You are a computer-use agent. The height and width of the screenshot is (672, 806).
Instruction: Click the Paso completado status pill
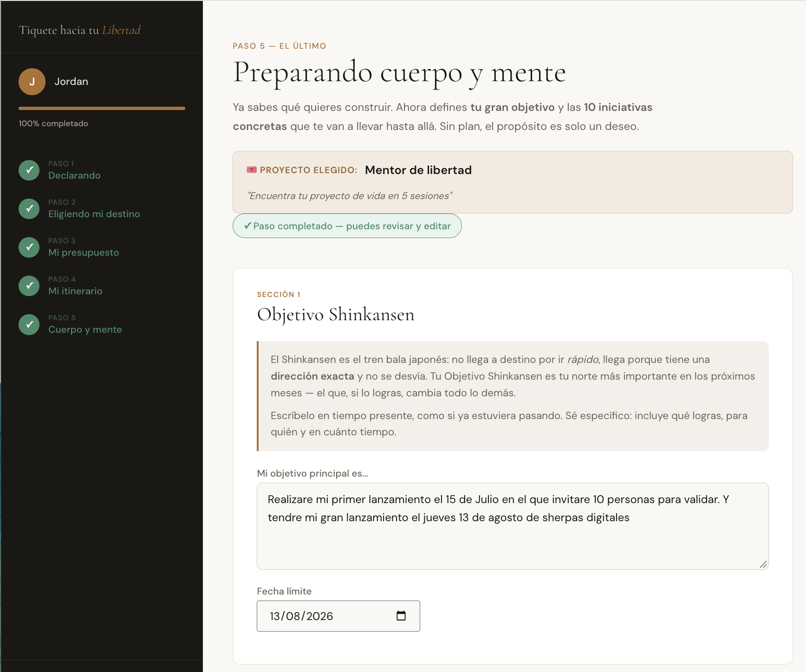pos(347,226)
